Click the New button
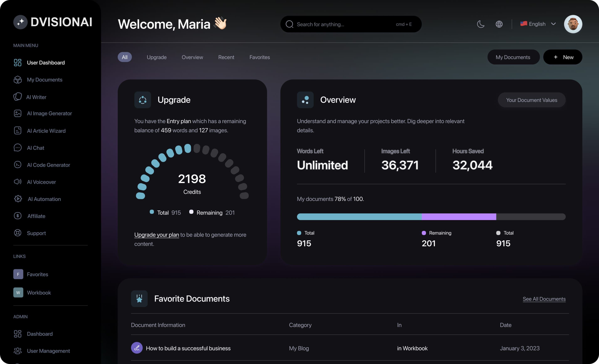The image size is (599, 364). click(563, 57)
